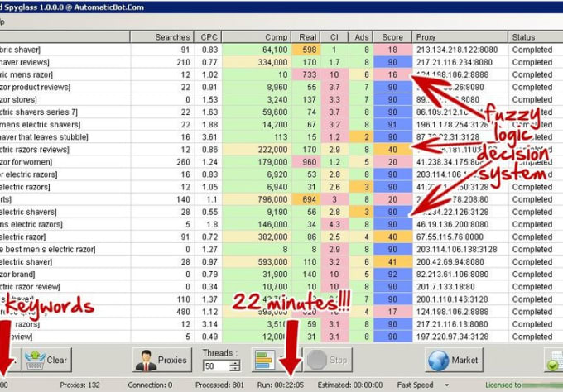This screenshot has width=563, height=392.
Task: Click the 'Run: 00:22:05' status entry
Action: click(x=281, y=385)
